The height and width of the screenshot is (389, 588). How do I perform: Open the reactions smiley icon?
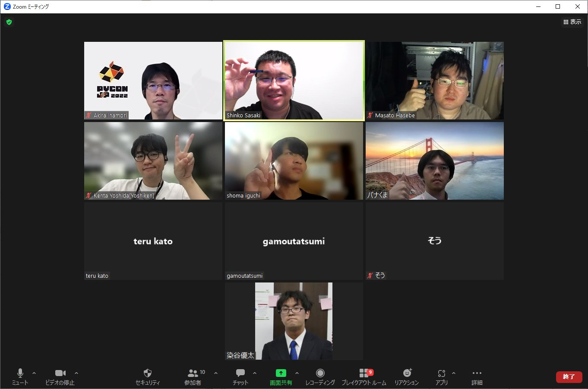click(407, 373)
